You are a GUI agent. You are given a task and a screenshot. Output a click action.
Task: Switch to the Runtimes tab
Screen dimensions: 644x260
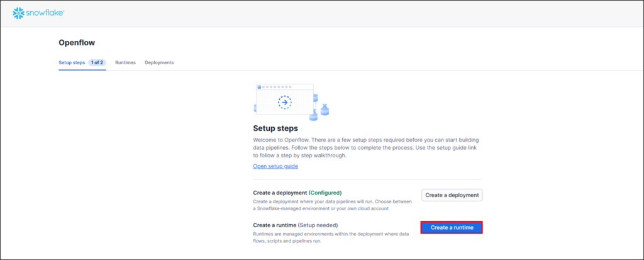tap(125, 62)
